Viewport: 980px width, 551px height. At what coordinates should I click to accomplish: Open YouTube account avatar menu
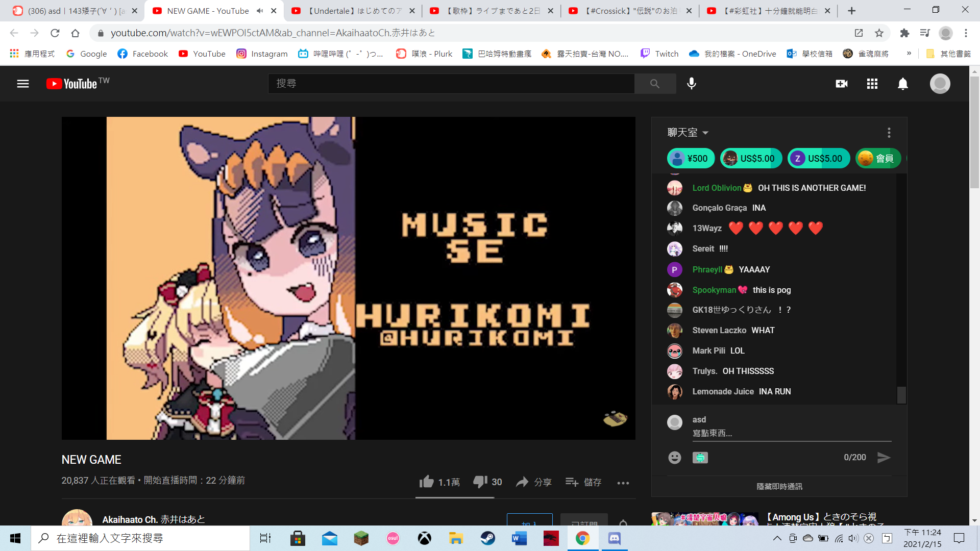tap(940, 84)
